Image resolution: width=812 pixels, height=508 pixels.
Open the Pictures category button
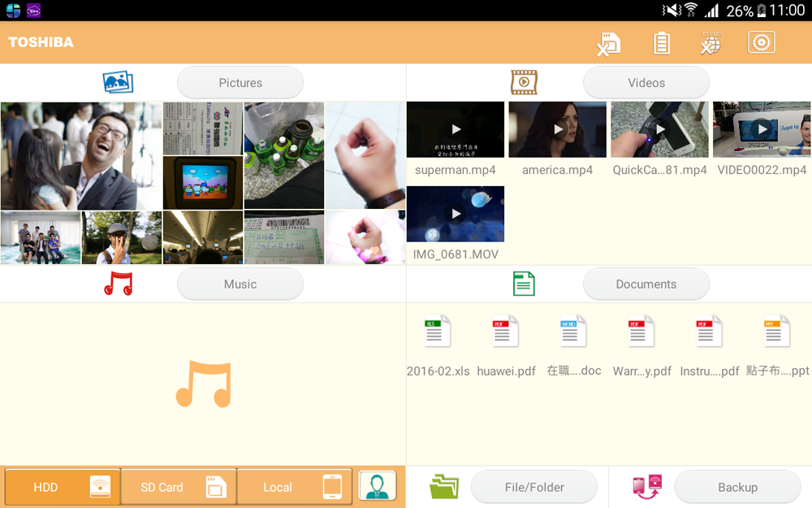(240, 82)
